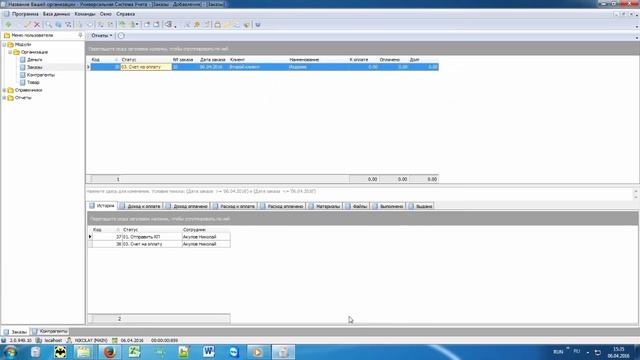The image size is (640, 360).
Task: Open the Отчеты dropdown button
Action: [102, 36]
